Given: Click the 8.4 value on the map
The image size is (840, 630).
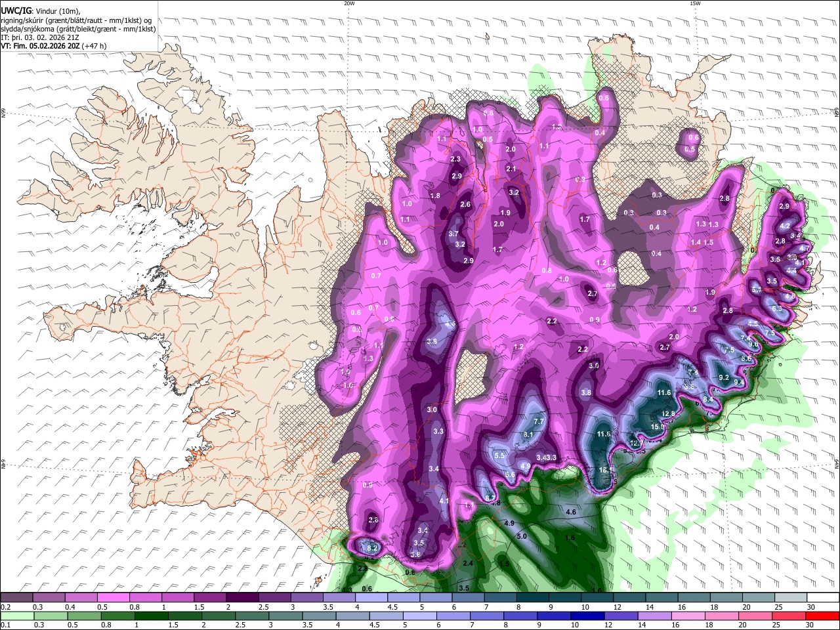Looking at the screenshot, I should tap(708, 399).
